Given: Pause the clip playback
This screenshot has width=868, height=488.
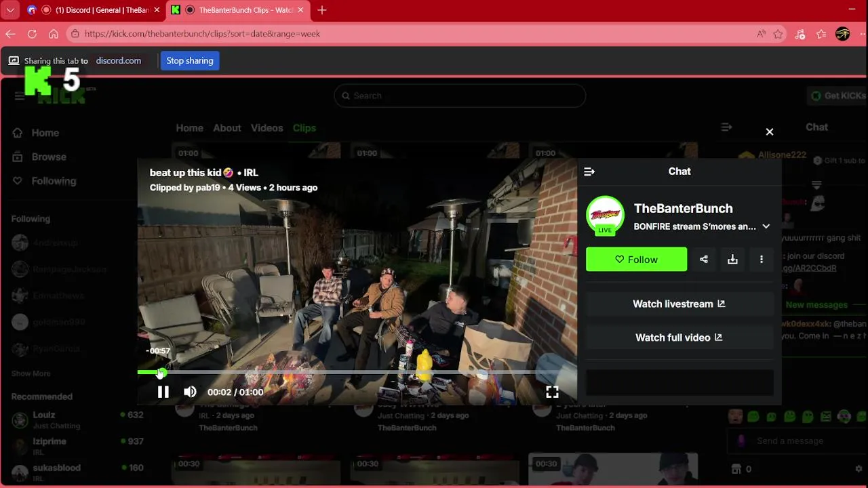Looking at the screenshot, I should click(x=163, y=392).
